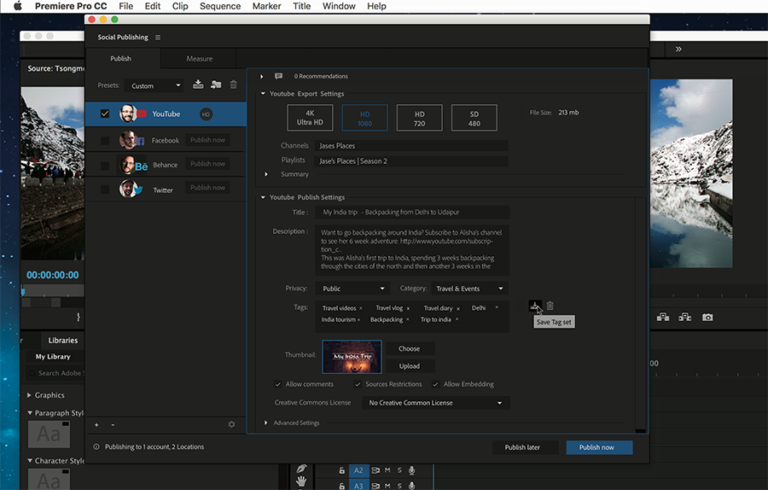Image resolution: width=768 pixels, height=490 pixels.
Task: Expand Advanced Settings
Action: [x=266, y=422]
